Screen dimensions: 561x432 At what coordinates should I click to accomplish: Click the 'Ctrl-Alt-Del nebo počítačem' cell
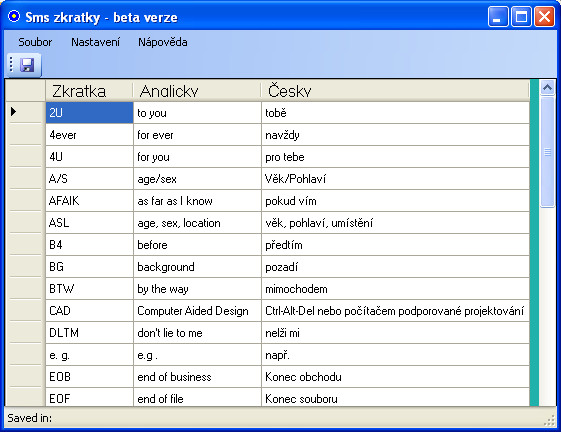395,311
